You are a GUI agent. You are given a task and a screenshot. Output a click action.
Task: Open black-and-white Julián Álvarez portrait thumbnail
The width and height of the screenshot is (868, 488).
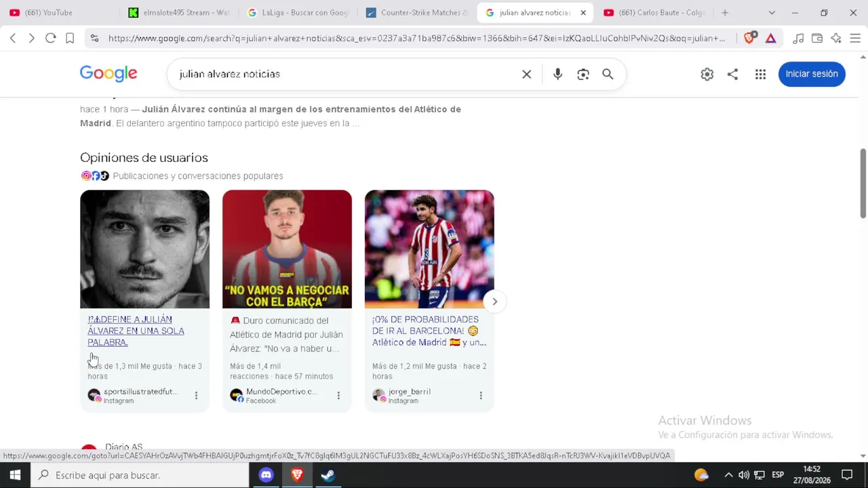point(144,249)
